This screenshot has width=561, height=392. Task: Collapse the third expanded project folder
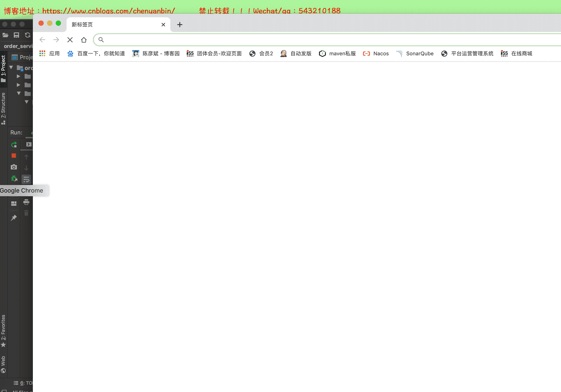click(x=19, y=93)
